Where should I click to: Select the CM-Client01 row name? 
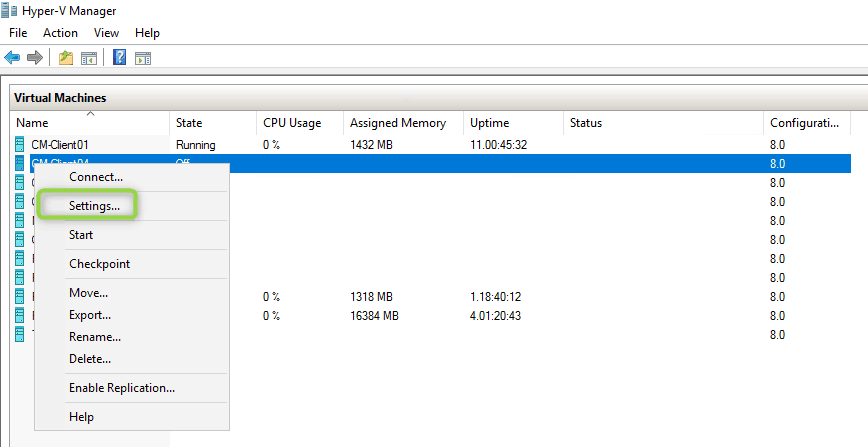[x=60, y=145]
